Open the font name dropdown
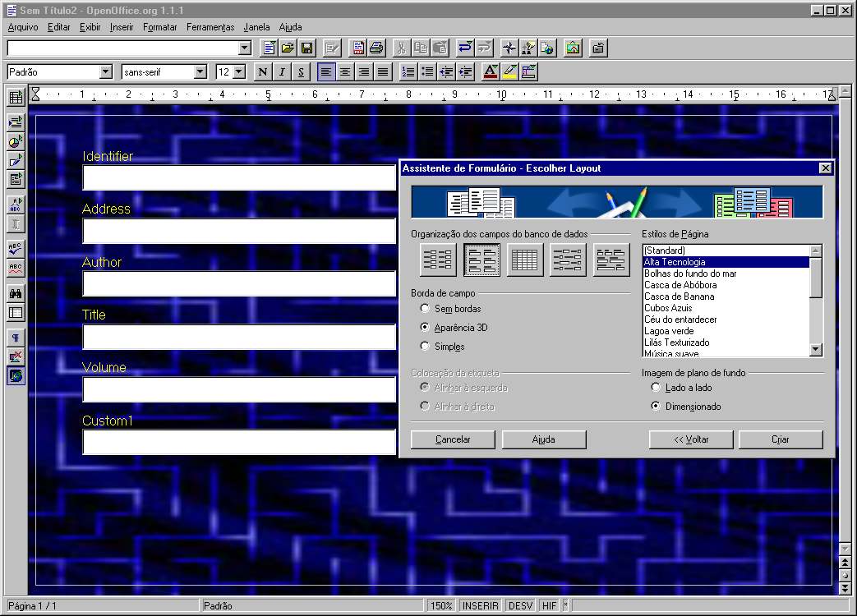The height and width of the screenshot is (616, 857). [x=200, y=72]
